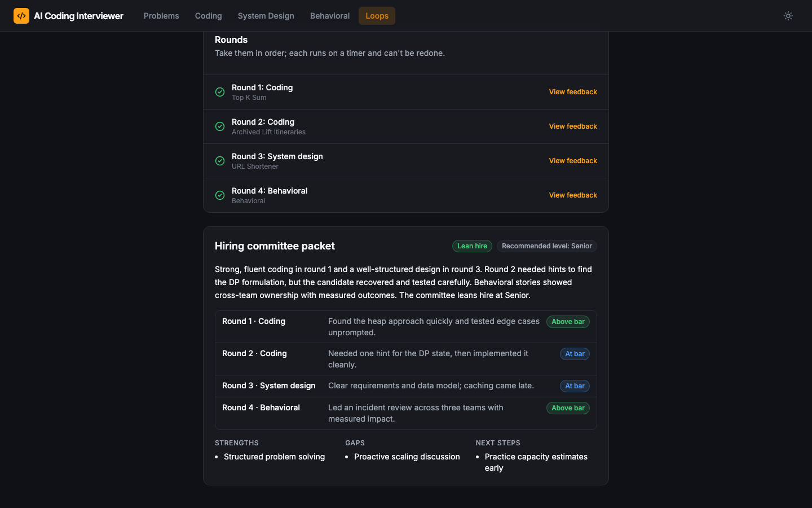Click the Above bar badge for Round 1
This screenshot has height=508, width=812.
pyautogui.click(x=568, y=322)
